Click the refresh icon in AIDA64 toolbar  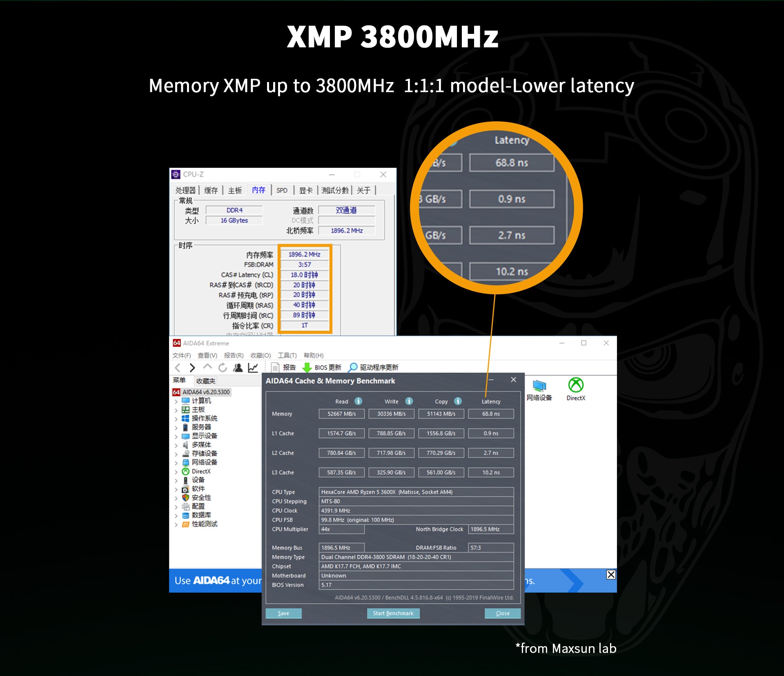223,367
